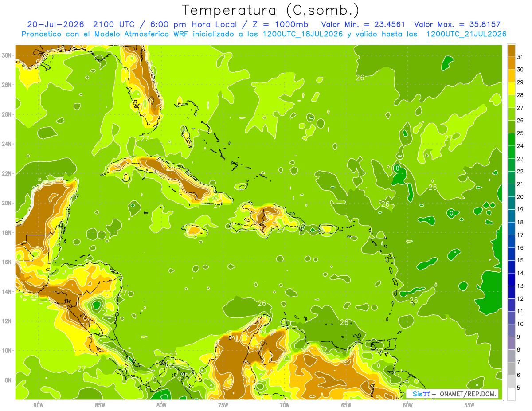Click the white bottom color scale swatch

[511, 394]
